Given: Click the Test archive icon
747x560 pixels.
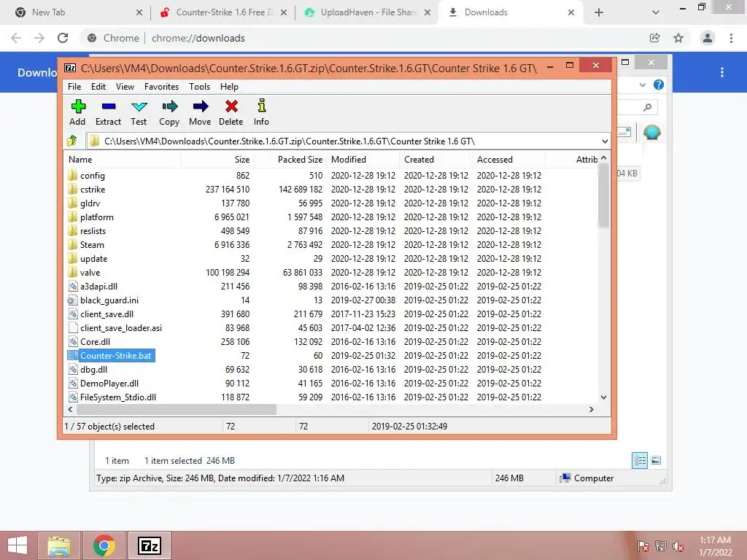Looking at the screenshot, I should (x=139, y=106).
